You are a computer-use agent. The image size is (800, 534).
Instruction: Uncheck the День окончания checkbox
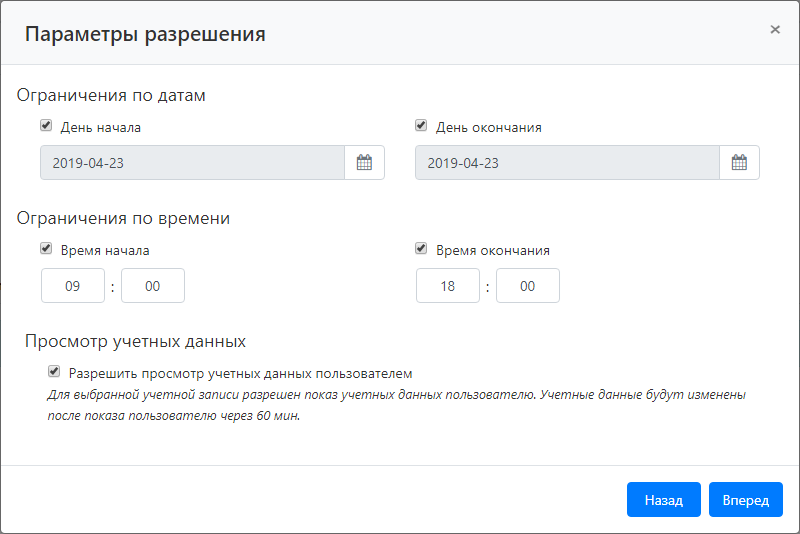pyautogui.click(x=421, y=126)
